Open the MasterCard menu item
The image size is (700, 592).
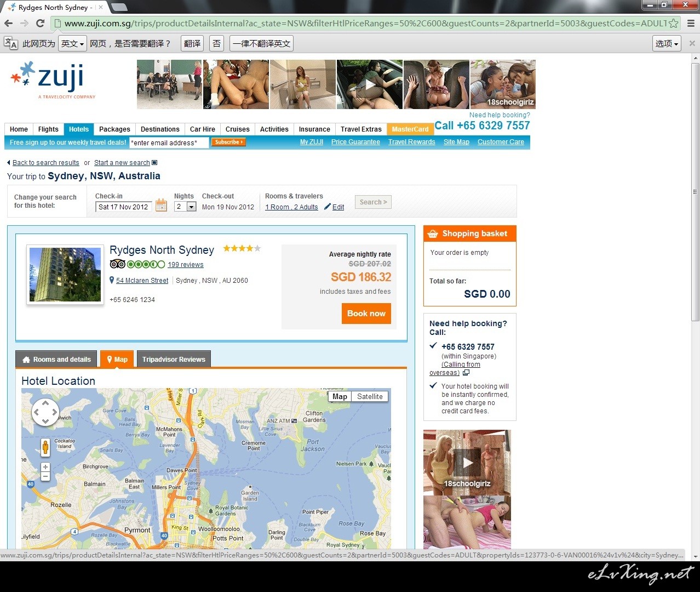tap(410, 129)
